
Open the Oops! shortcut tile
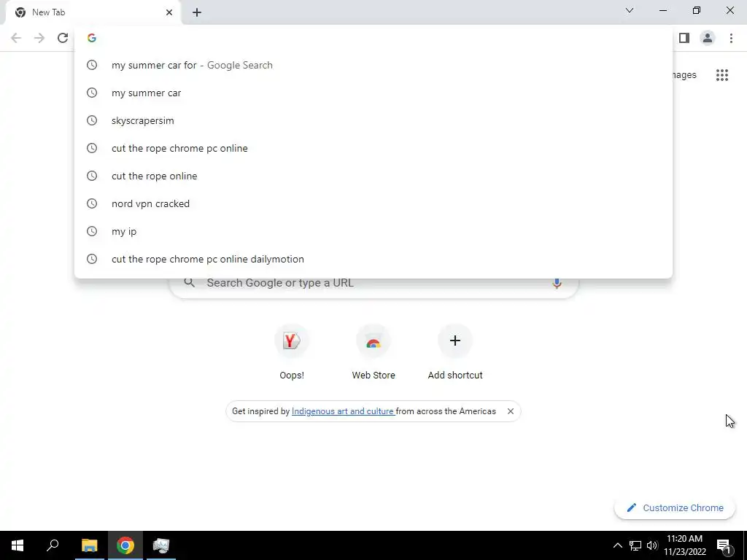(x=292, y=352)
